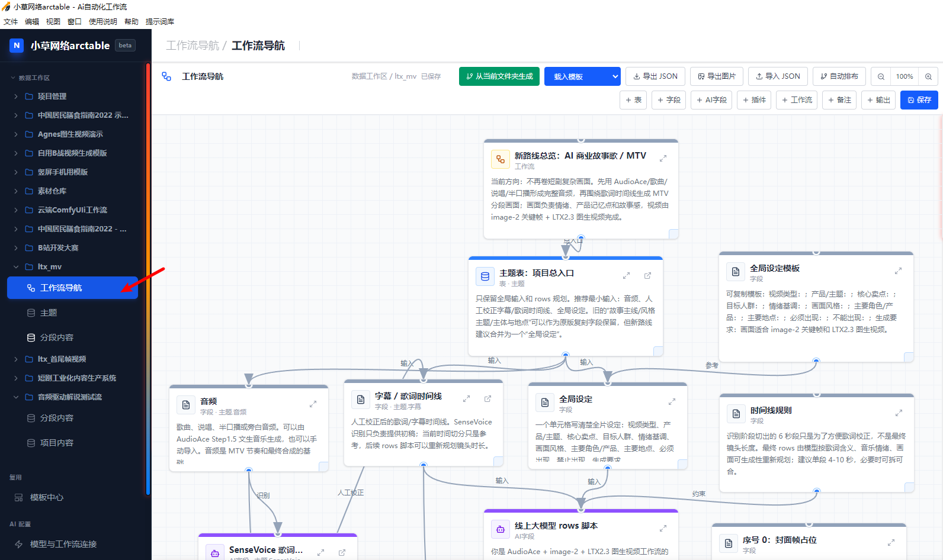This screenshot has height=560, width=943.
Task: Open the 窗口 menu
Action: 75,22
